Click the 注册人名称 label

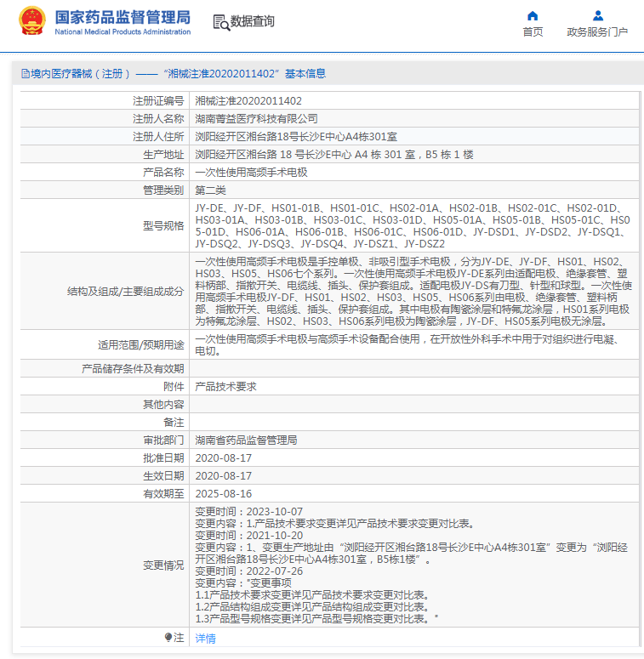point(158,119)
